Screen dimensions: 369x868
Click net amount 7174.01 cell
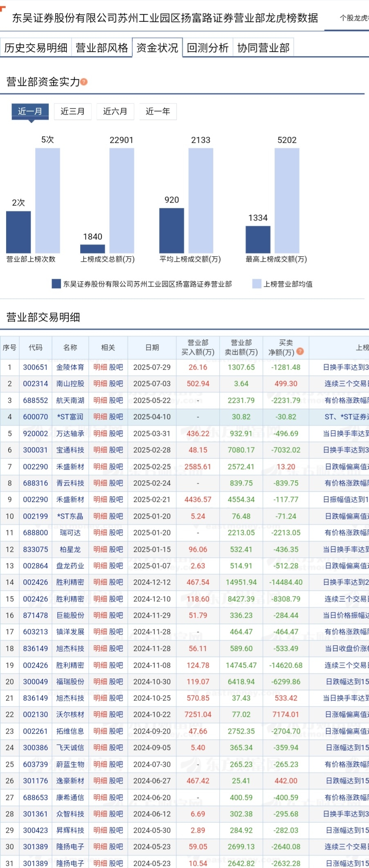click(x=286, y=714)
